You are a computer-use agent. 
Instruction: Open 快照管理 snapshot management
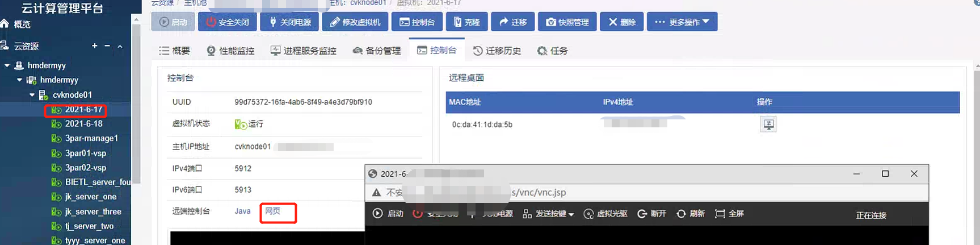point(567,22)
